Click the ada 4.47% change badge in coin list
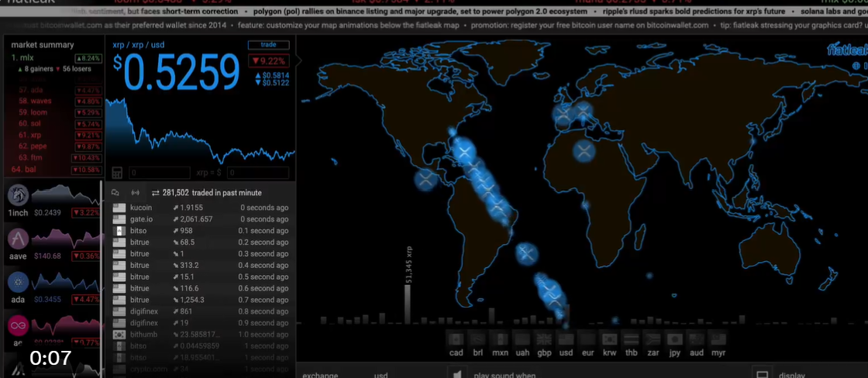Screen dimensions: 868x378 click(86, 300)
